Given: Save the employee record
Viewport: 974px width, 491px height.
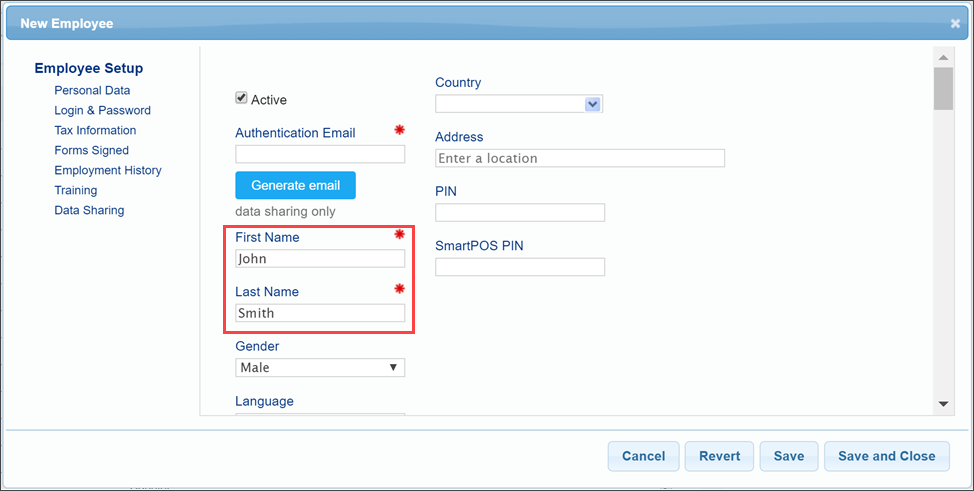Looking at the screenshot, I should pos(788,456).
